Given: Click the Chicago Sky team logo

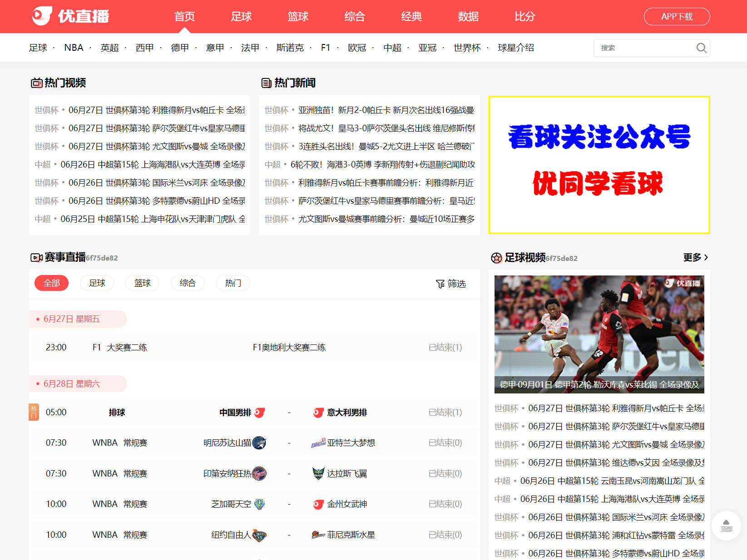Looking at the screenshot, I should (x=259, y=504).
